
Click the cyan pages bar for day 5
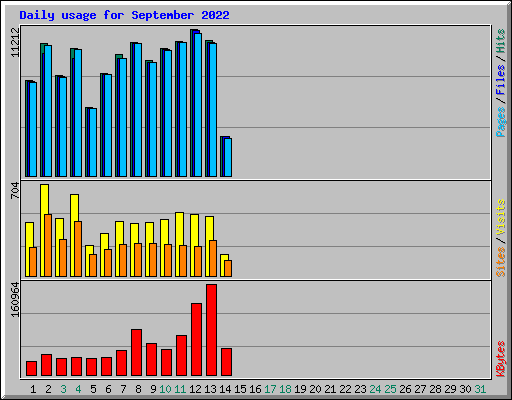pos(93,142)
